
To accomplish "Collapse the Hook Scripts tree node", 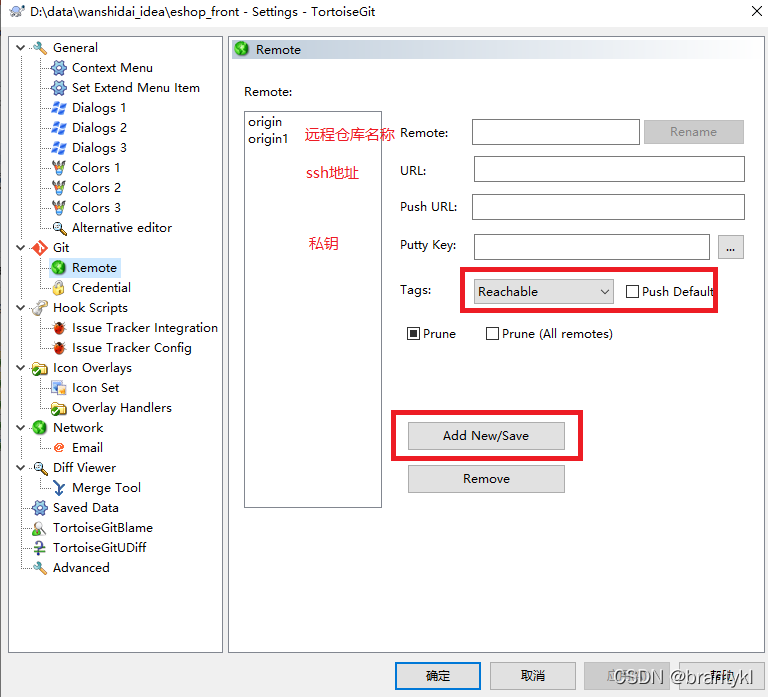I will 21,308.
